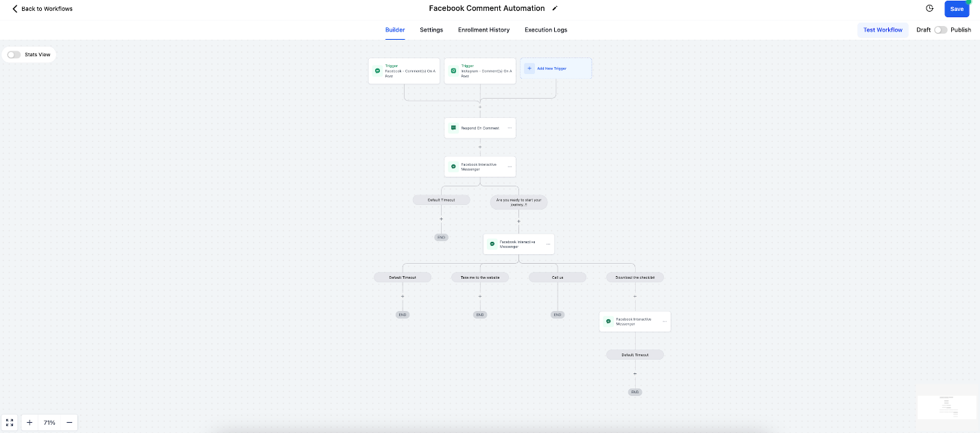Select the Respond On Comment action node

point(480,128)
